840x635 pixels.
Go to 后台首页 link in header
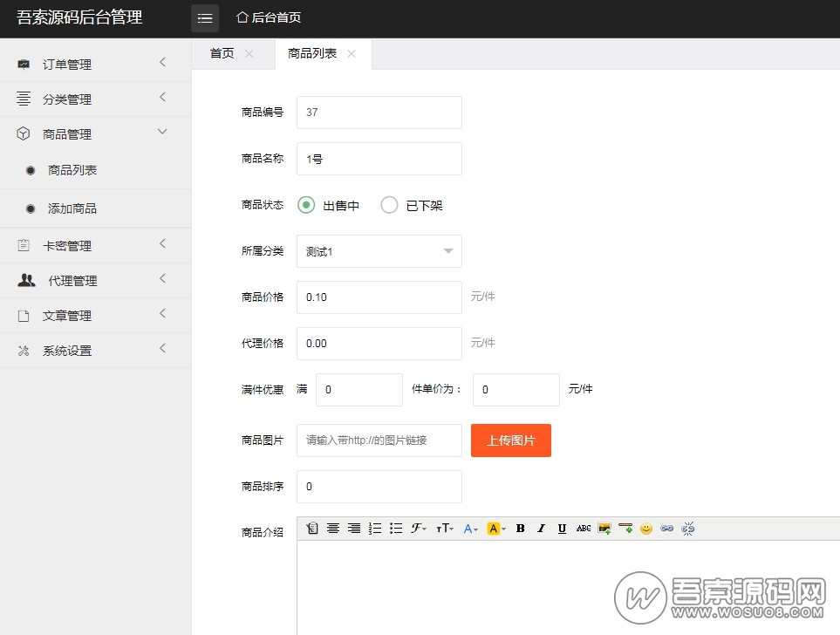(x=270, y=17)
